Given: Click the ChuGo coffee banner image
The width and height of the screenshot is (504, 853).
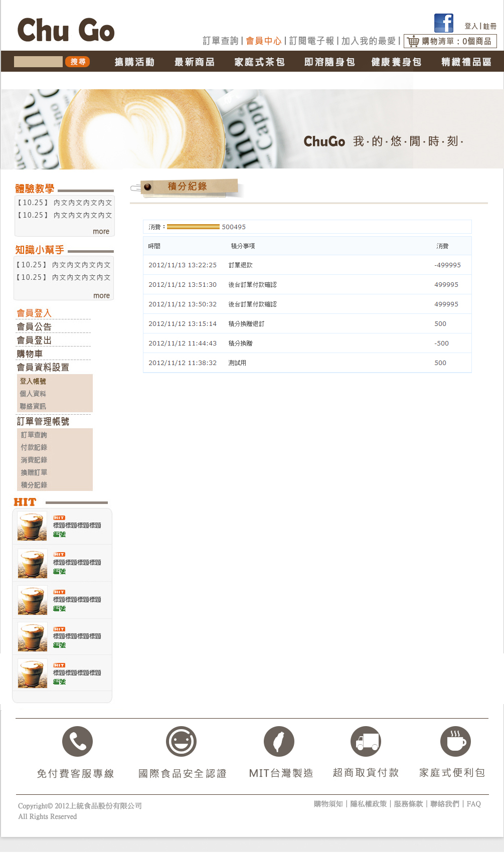Looking at the screenshot, I should [252, 129].
